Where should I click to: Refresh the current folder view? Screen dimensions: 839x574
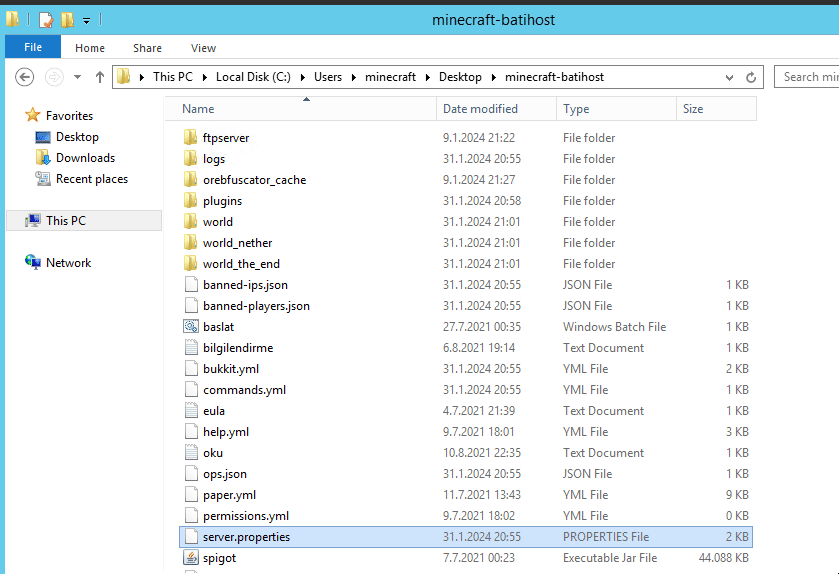(751, 77)
